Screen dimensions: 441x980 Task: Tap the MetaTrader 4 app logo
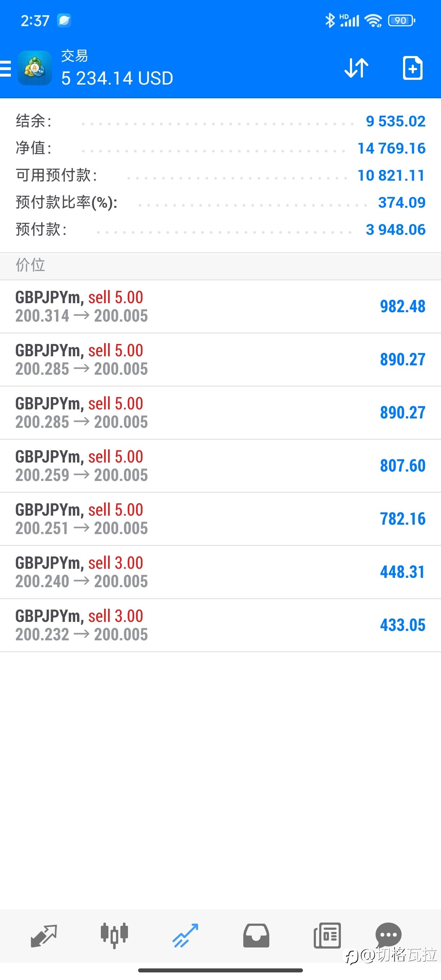[35, 68]
